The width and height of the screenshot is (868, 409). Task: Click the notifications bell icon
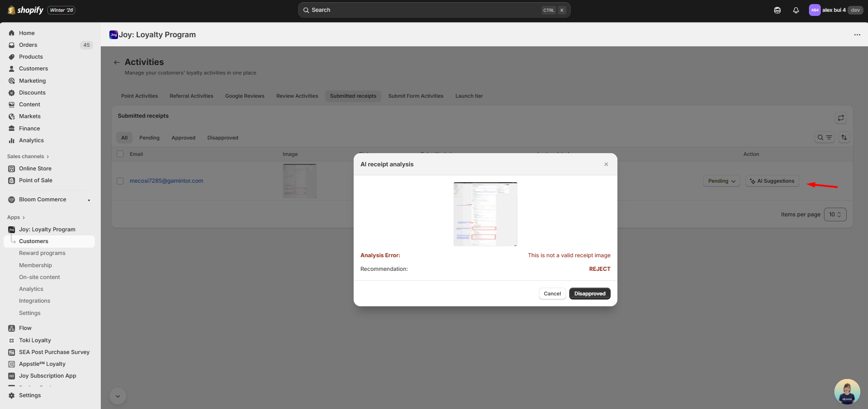pos(796,10)
